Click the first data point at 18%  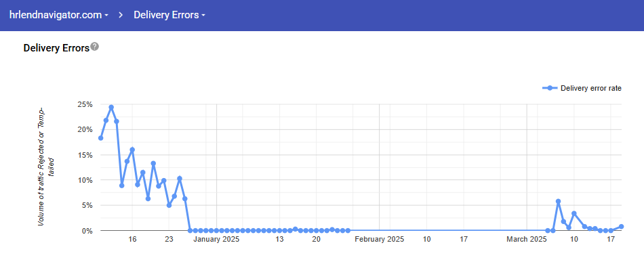point(100,138)
